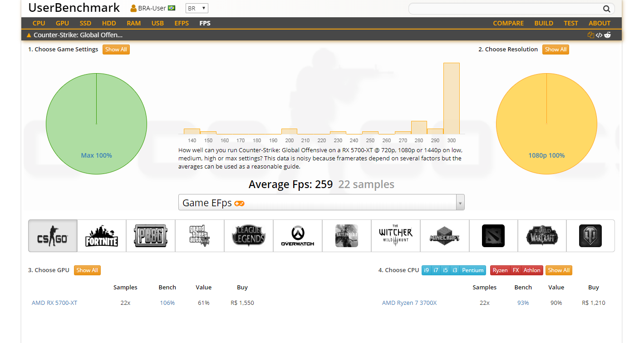Select the Minecraft game icon
This screenshot has height=343, width=644.
point(445,236)
